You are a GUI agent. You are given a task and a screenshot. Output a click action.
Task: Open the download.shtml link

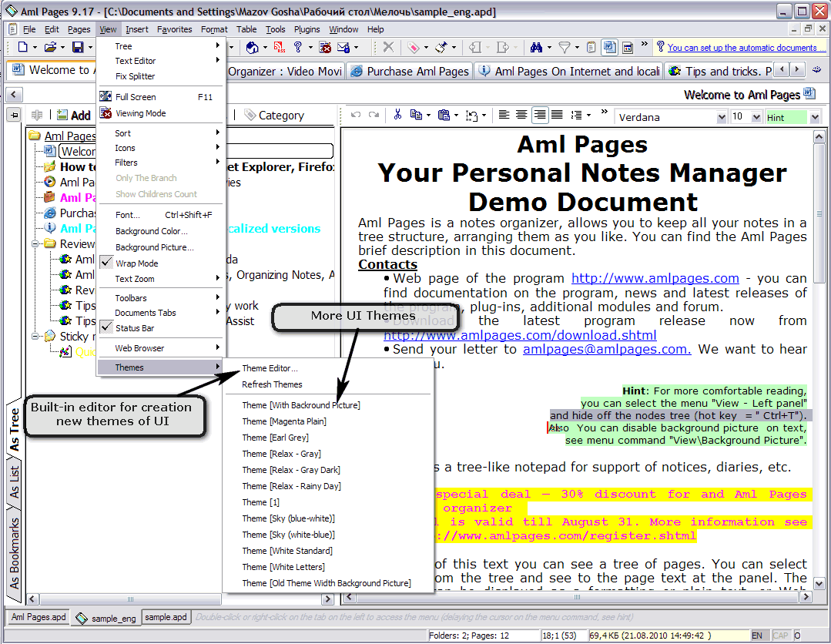coord(520,335)
